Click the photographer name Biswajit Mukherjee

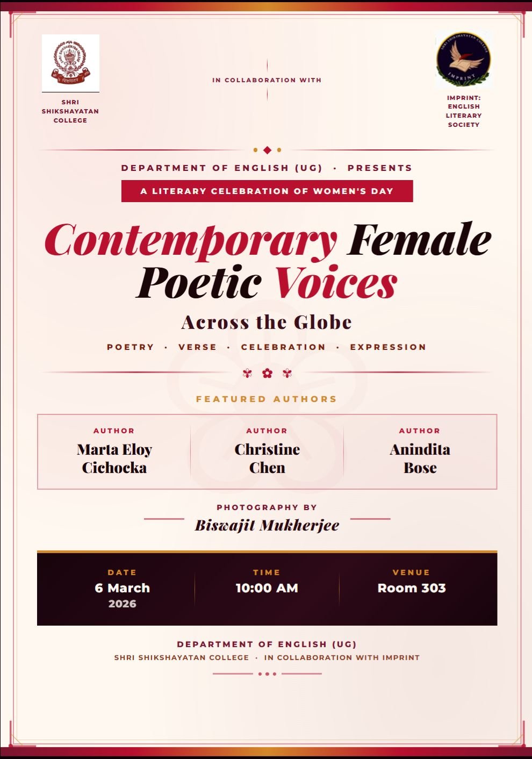[267, 525]
